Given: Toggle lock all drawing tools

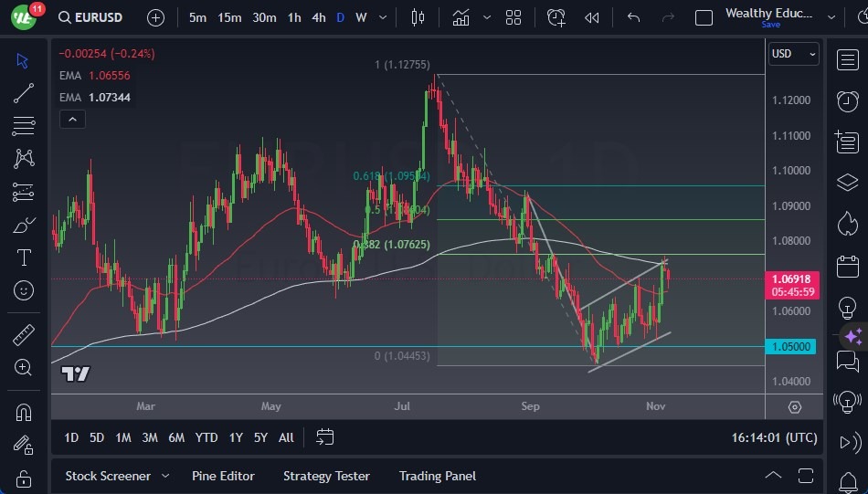Looking at the screenshot, I should click(24, 478).
